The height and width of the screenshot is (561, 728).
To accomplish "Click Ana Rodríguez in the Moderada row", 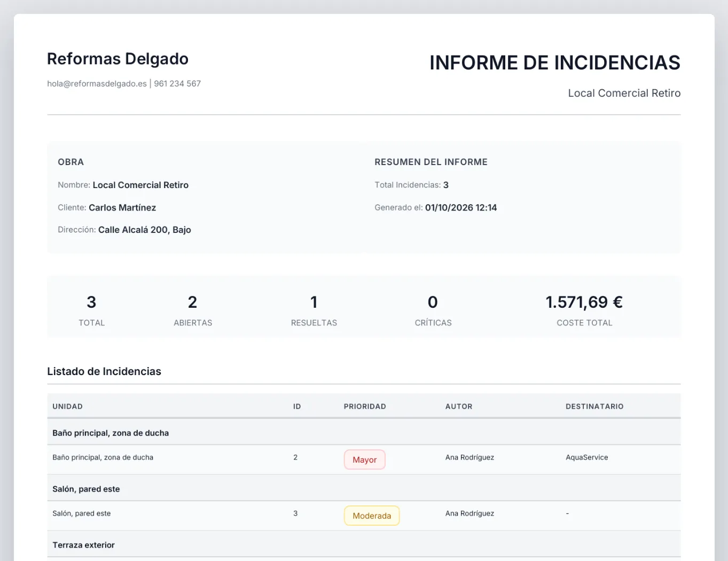I will (x=470, y=513).
